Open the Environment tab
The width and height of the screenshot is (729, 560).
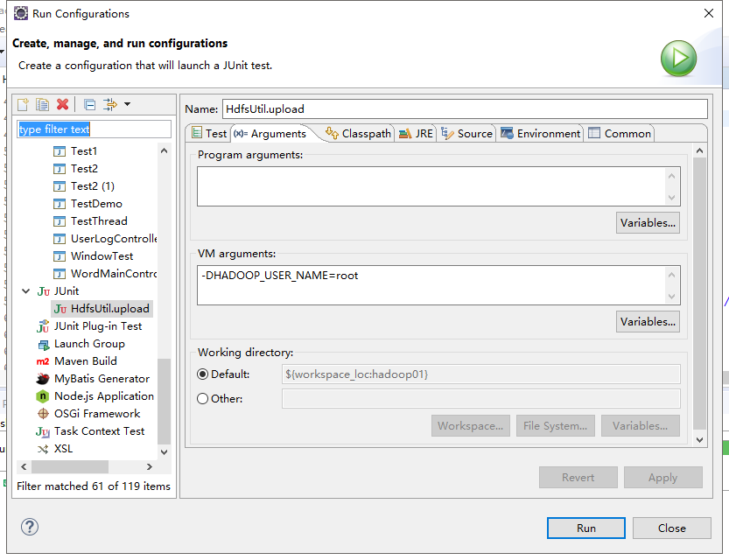[x=540, y=134]
